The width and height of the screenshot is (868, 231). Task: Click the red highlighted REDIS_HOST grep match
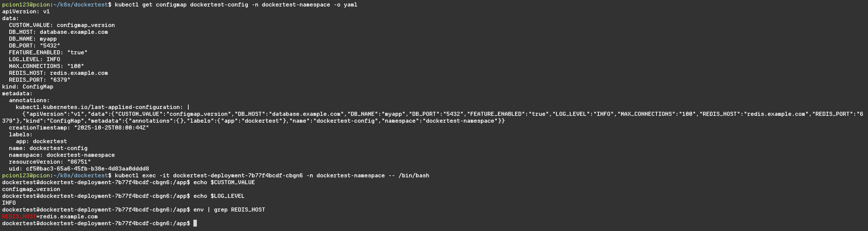tap(19, 217)
